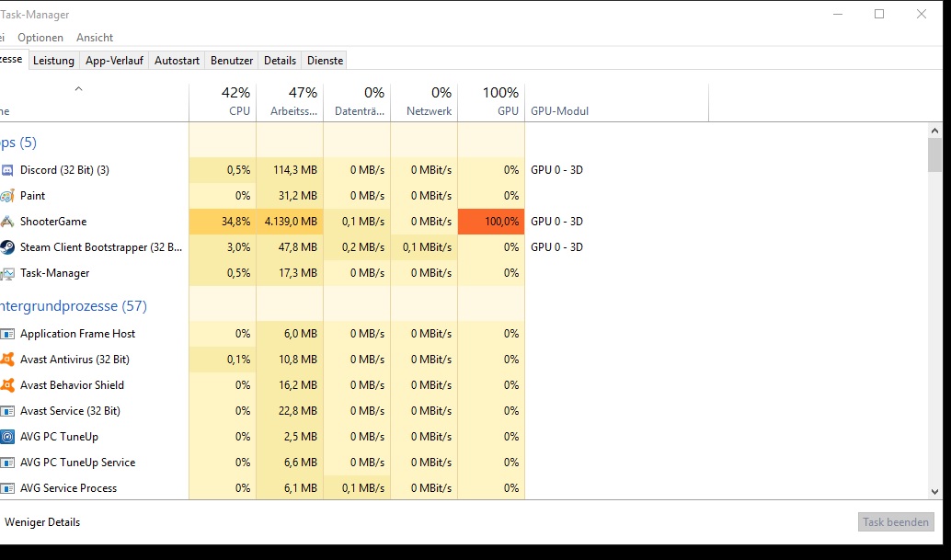951x560 pixels.
Task: Click the Application Frame Host icon
Action: coord(7,334)
